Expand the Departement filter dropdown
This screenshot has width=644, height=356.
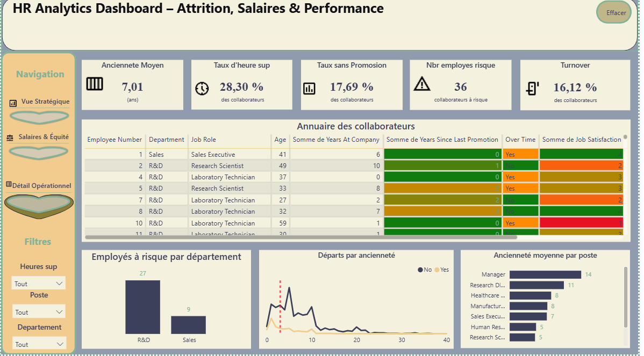39,344
